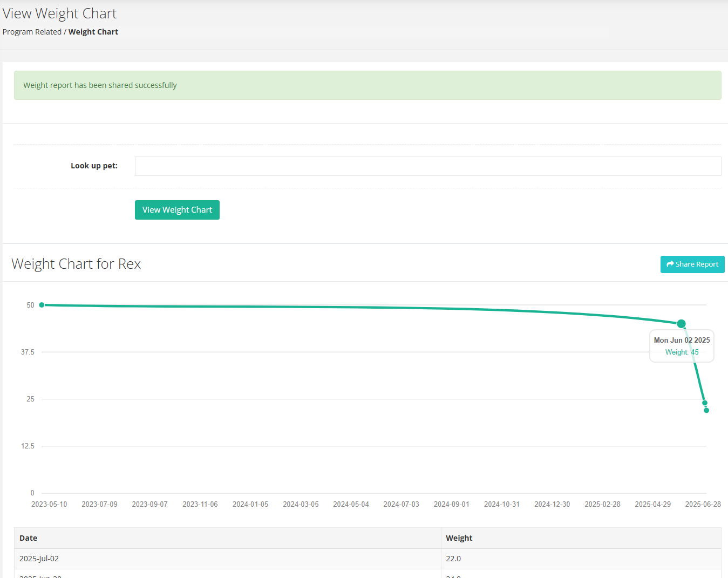
Task: Click the Share Report arrow icon
Action: click(670, 264)
